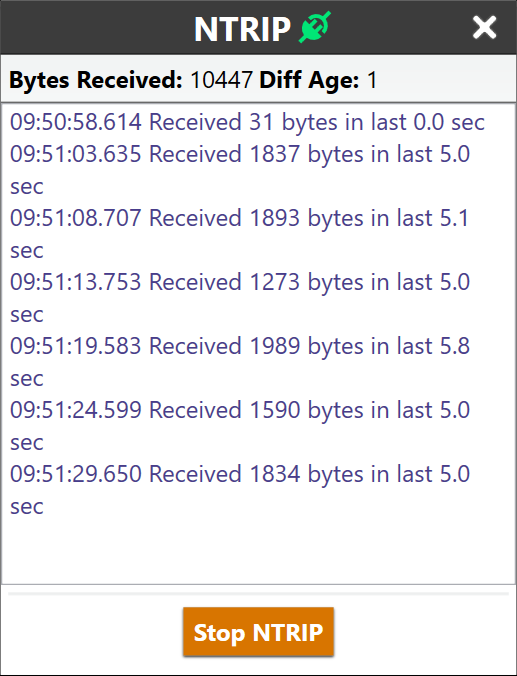The height and width of the screenshot is (676, 517).
Task: Click the Diff Age label
Action: click(x=309, y=80)
